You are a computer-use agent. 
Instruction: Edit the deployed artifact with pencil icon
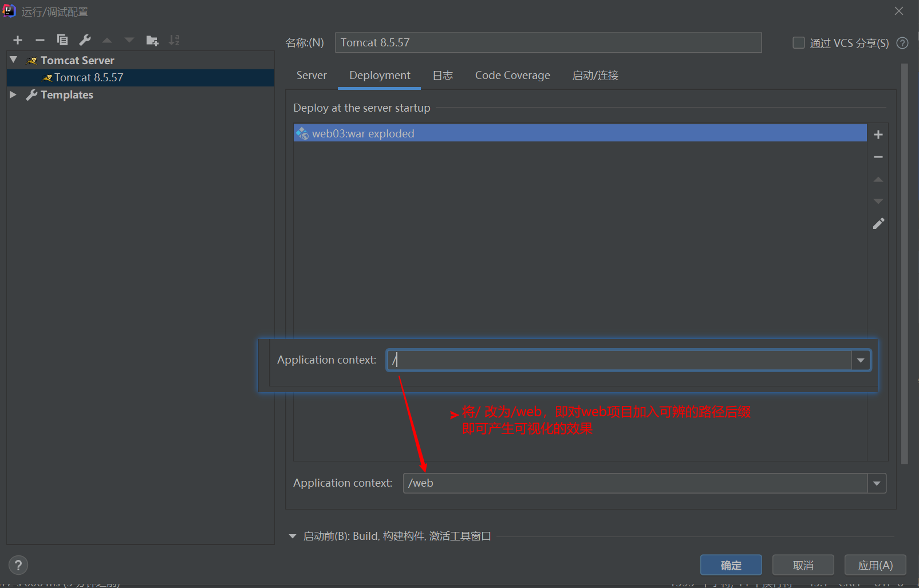tap(878, 223)
